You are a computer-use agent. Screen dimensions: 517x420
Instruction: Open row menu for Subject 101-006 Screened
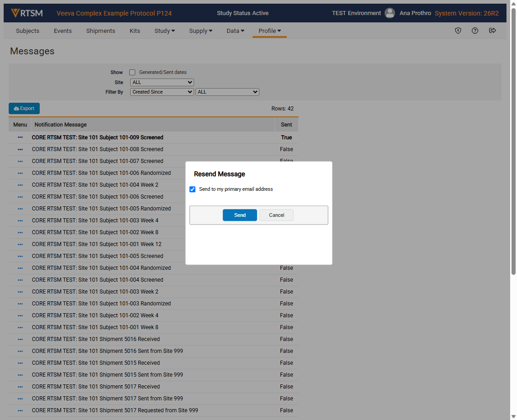click(20, 197)
